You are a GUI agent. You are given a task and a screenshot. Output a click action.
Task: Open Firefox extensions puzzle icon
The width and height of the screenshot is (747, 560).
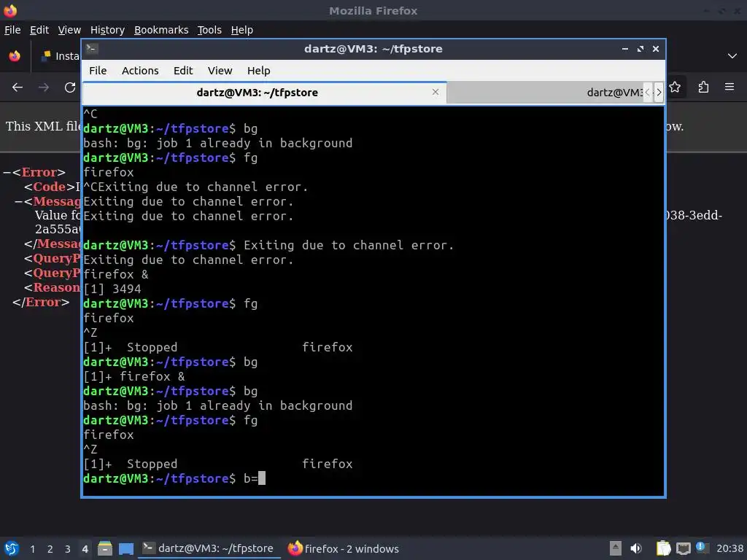pyautogui.click(x=703, y=87)
